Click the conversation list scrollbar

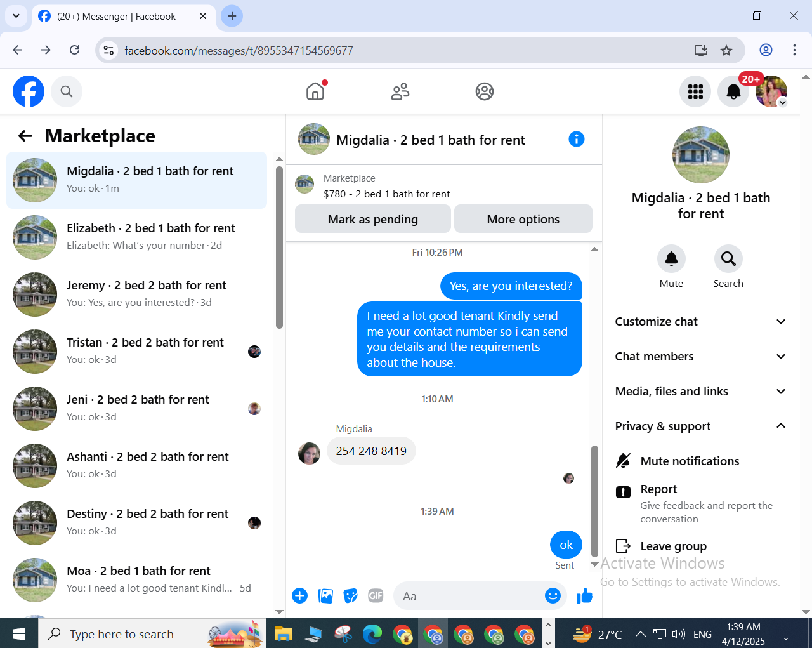tap(279, 248)
